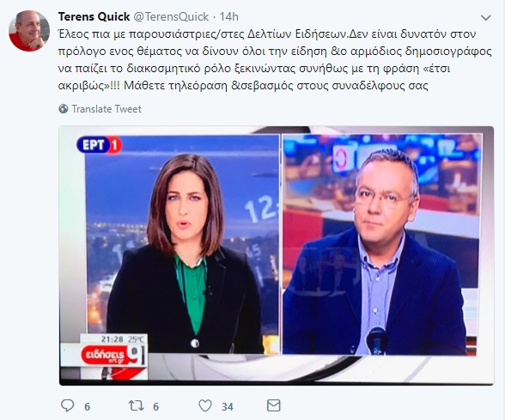Open the tweet options chevron menu
This screenshot has height=420, width=505.
point(486,18)
